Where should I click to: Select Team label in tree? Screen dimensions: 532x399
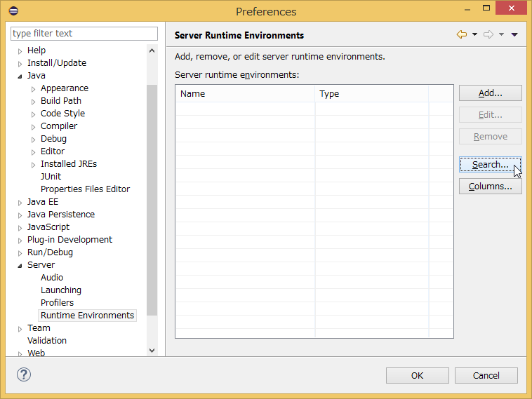tap(39, 328)
